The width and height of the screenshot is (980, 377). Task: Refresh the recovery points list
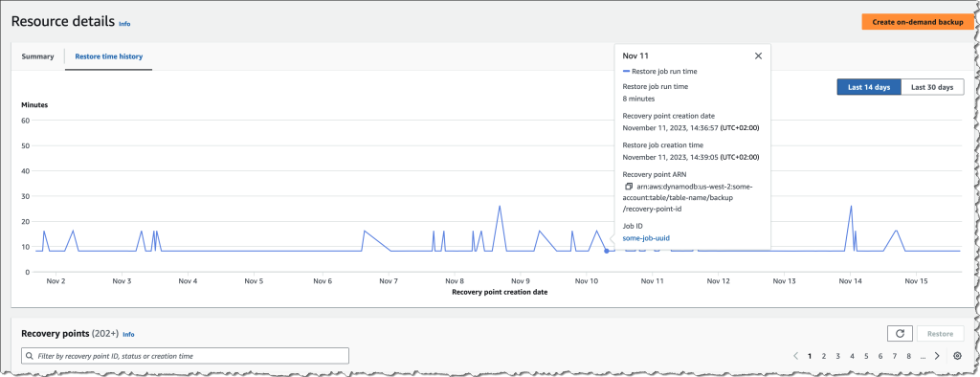click(900, 333)
